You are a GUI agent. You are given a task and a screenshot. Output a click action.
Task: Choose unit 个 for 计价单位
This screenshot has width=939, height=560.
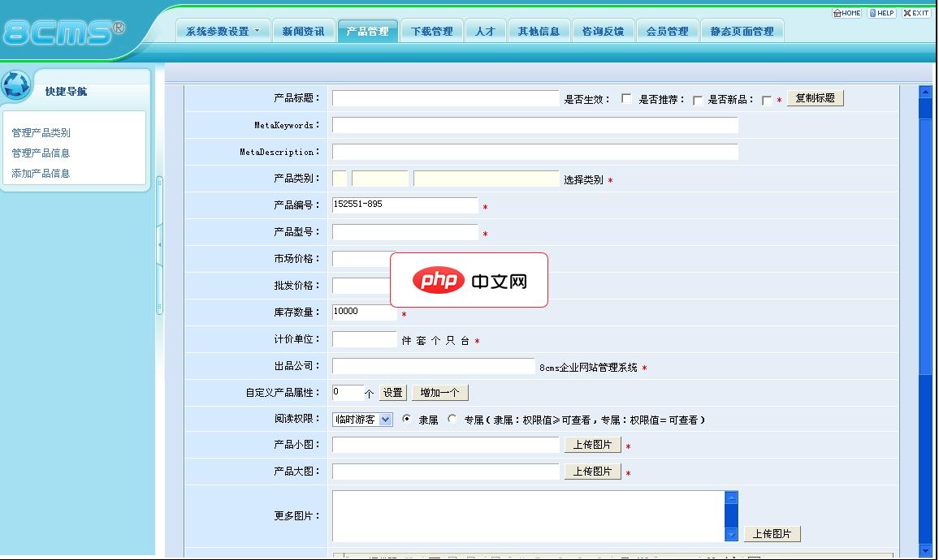click(435, 340)
